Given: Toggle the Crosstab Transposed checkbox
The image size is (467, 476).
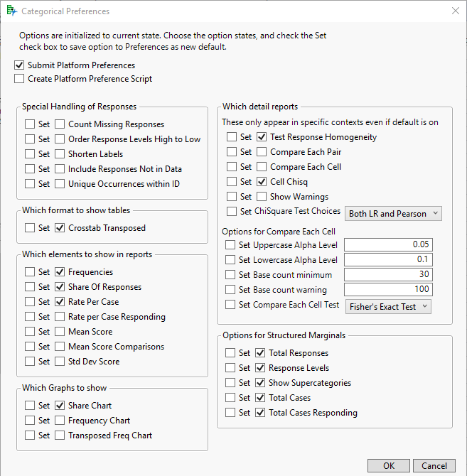Looking at the screenshot, I should (60, 228).
